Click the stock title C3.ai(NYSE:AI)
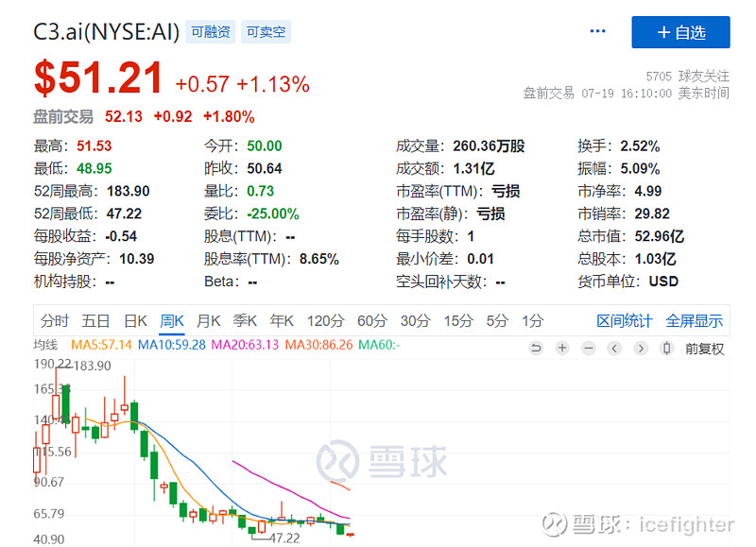The width and height of the screenshot is (756, 547). point(107,32)
